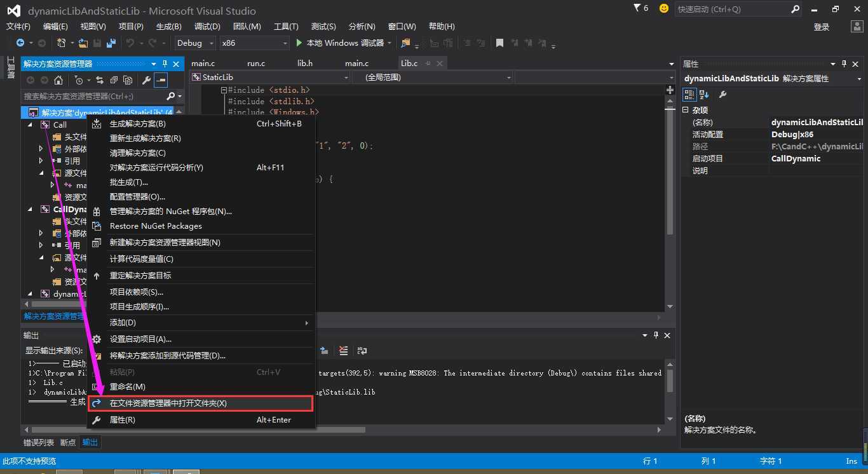Toggle auto-hide pin of Output panel

(x=656, y=335)
